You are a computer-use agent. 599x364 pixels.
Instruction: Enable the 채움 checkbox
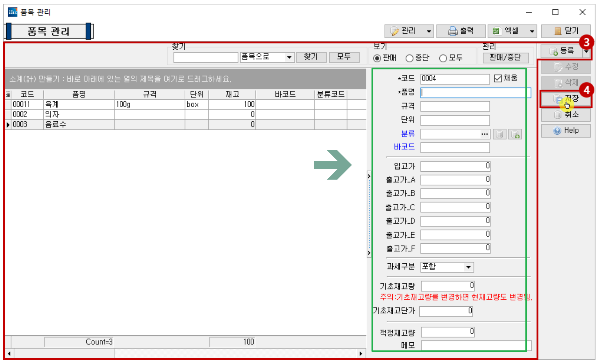pyautogui.click(x=498, y=78)
